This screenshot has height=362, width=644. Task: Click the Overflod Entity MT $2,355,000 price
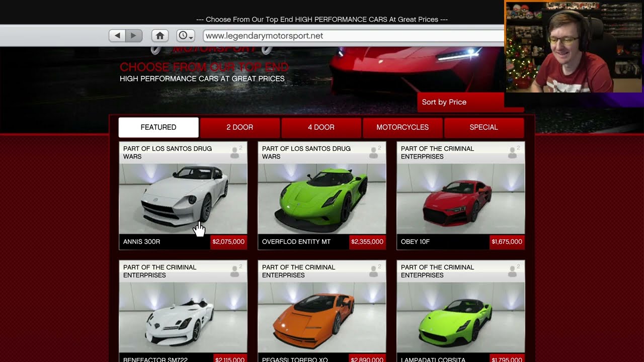click(x=367, y=242)
